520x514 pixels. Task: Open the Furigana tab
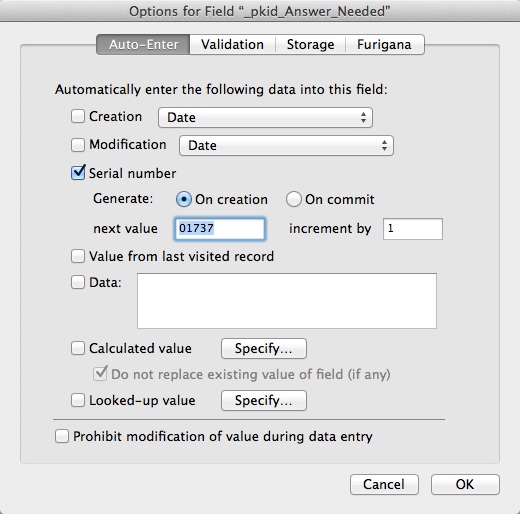pyautogui.click(x=384, y=44)
